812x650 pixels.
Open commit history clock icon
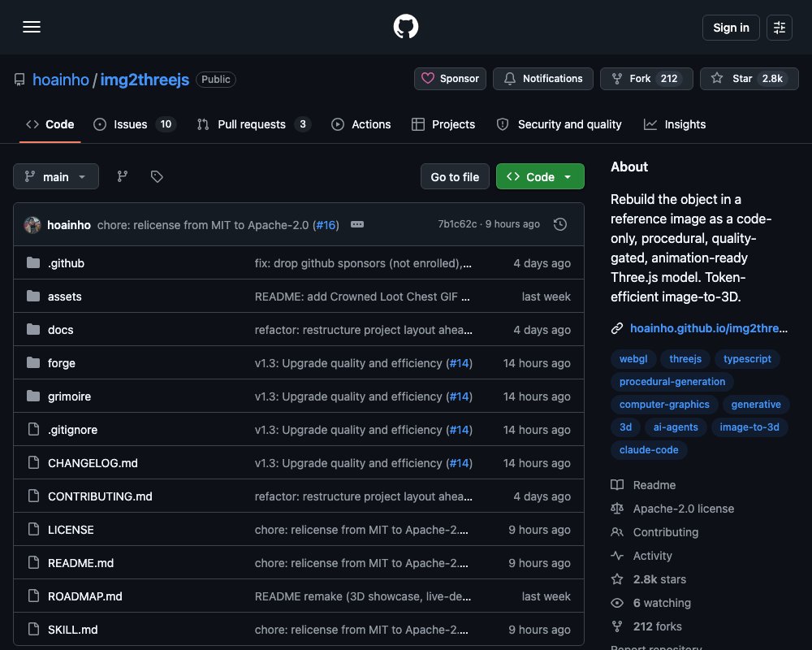pos(559,224)
